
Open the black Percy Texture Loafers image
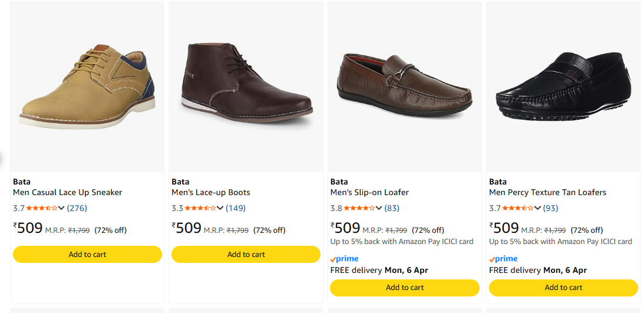(x=563, y=85)
